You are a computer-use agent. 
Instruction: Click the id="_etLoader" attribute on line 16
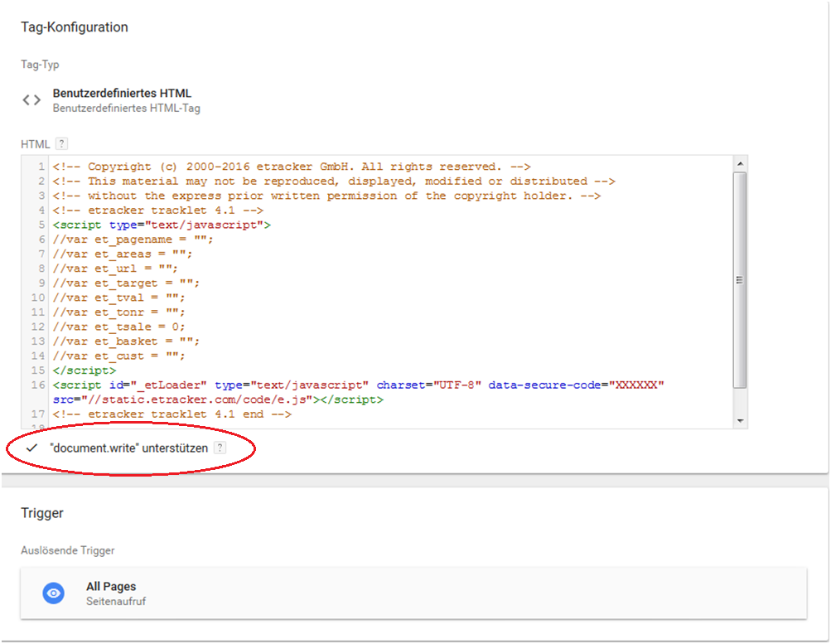pos(158,385)
